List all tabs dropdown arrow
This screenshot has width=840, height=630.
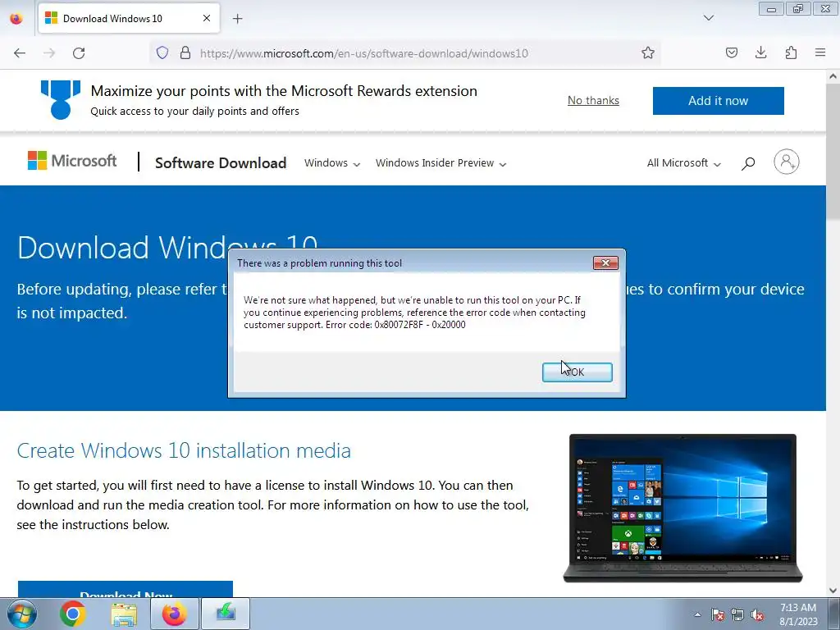coord(708,18)
